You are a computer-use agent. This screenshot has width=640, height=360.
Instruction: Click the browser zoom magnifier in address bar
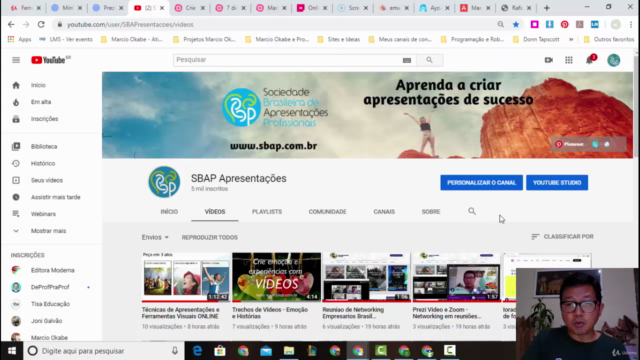501,24
